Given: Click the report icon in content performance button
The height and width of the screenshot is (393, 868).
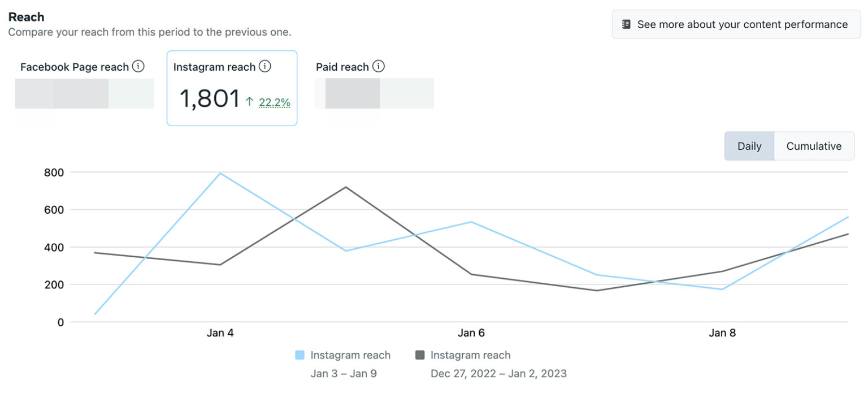Looking at the screenshot, I should (626, 24).
